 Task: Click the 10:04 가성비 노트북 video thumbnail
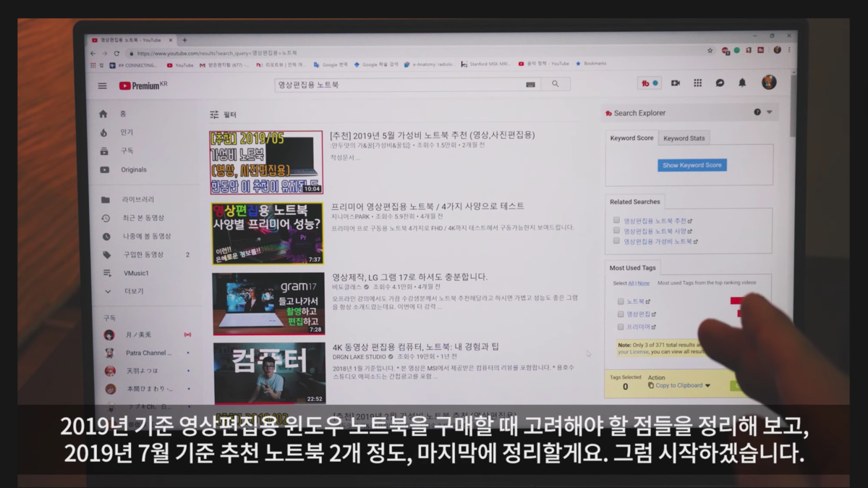tap(266, 162)
